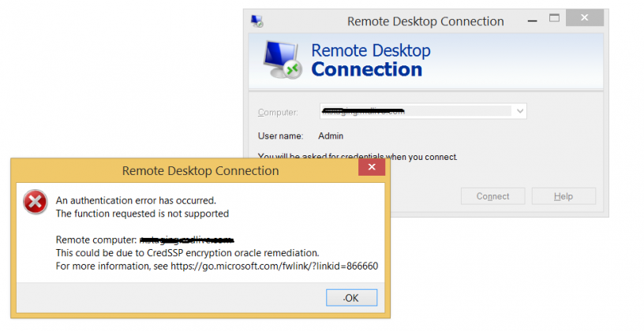Click the Remote Desktop monitor logo
Viewport: 644px width, 331px height.
(283, 60)
